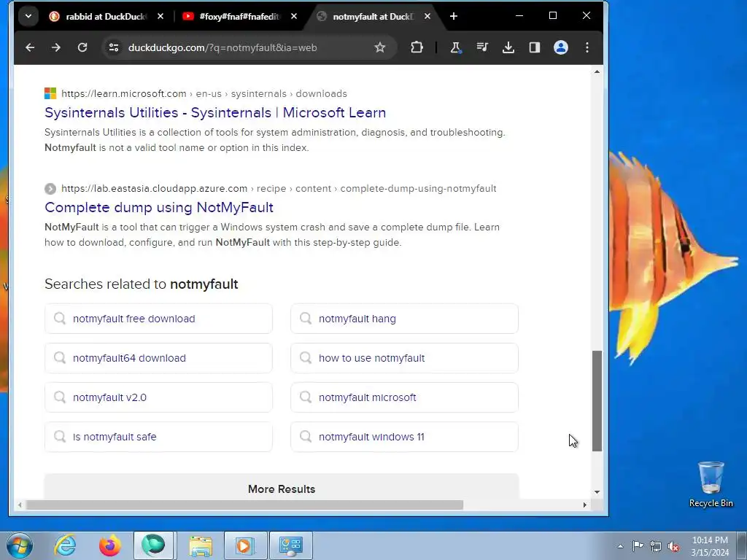Open the network tray icon

point(656,546)
